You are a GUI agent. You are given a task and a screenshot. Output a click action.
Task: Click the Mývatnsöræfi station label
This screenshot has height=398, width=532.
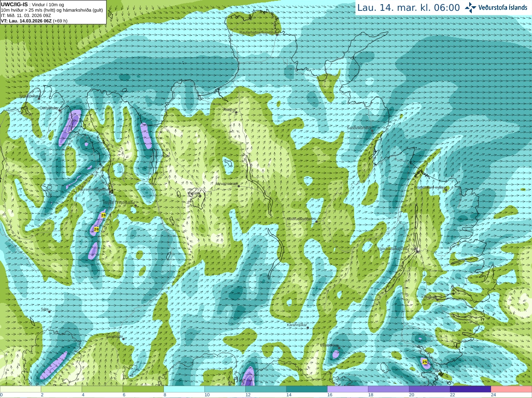pyautogui.click(x=227, y=183)
